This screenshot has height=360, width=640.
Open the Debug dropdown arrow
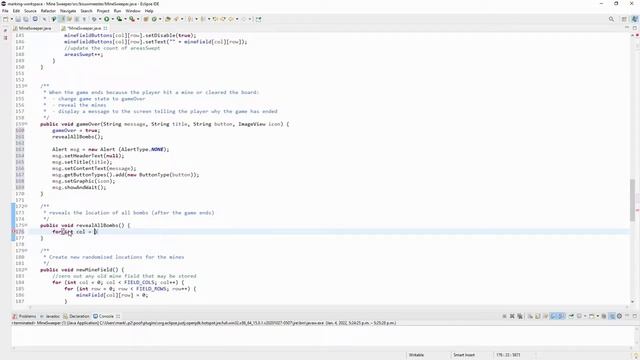click(100, 19)
